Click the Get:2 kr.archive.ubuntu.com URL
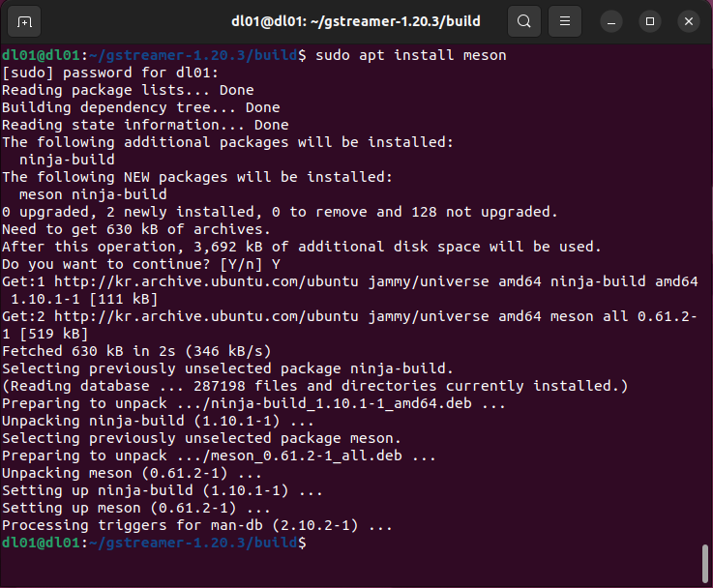 206,316
